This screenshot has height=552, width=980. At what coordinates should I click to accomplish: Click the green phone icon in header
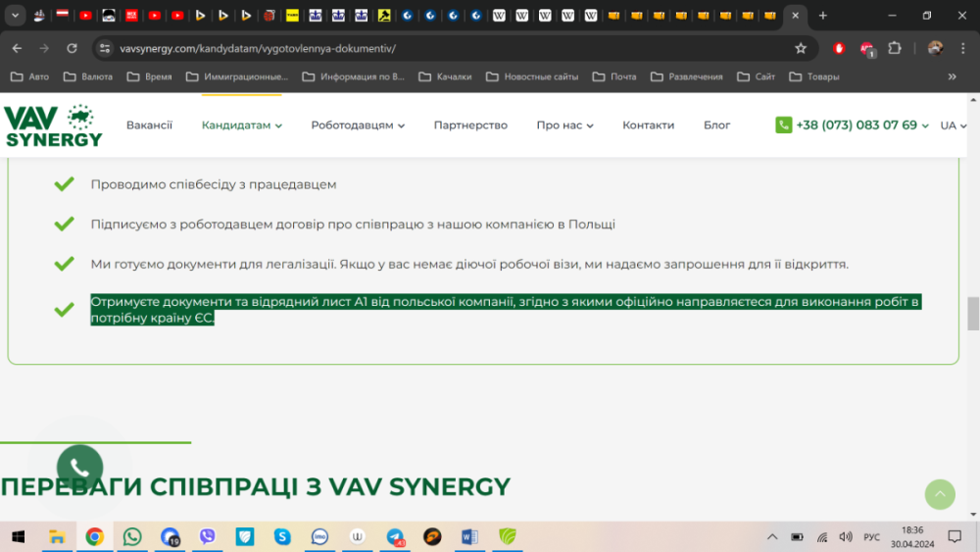point(783,125)
